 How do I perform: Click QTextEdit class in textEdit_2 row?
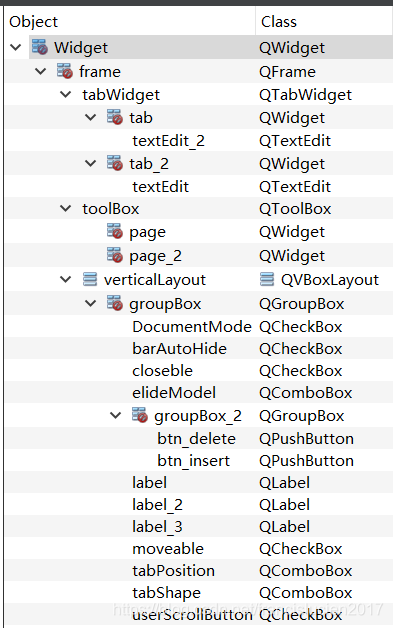point(295,141)
